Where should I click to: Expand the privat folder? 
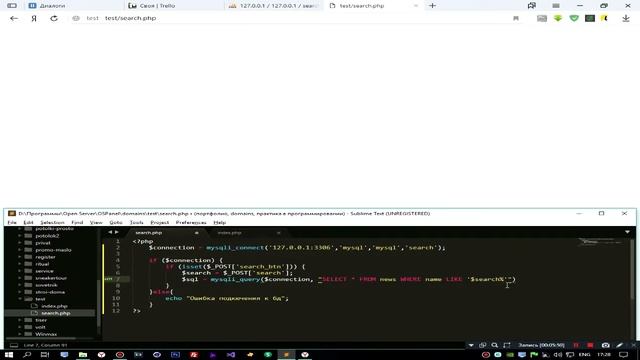click(x=20, y=243)
